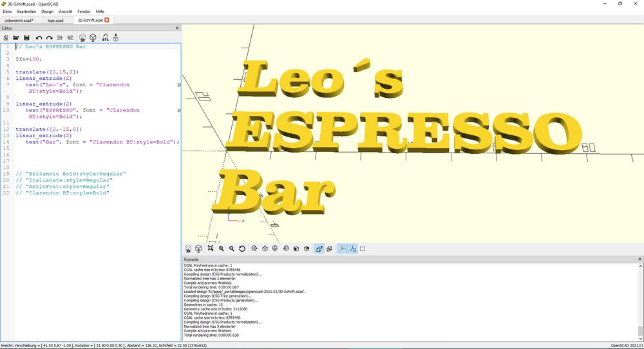
Task: Enable Perspective projection mode
Action: tap(319, 249)
